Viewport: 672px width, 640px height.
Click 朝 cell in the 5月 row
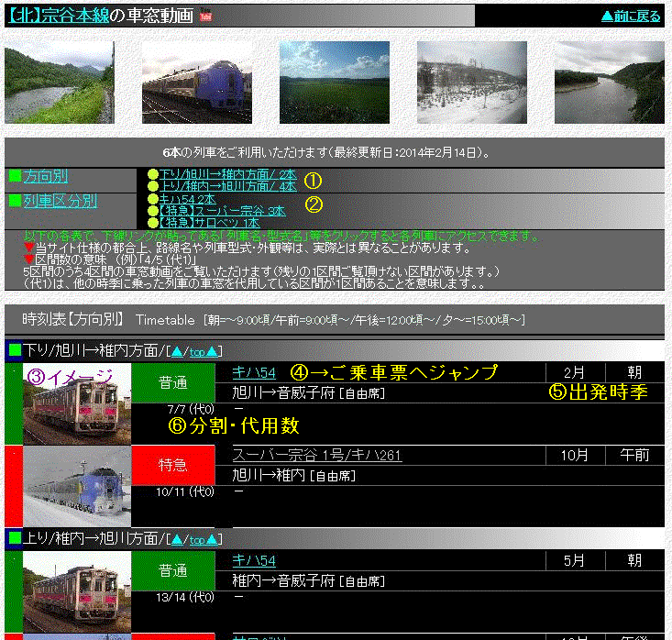pos(634,560)
